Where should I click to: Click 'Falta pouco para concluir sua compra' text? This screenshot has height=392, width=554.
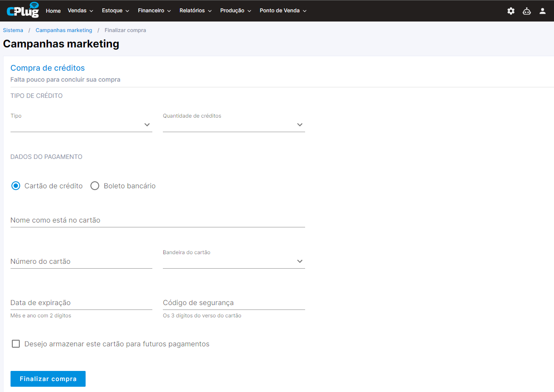(x=65, y=80)
